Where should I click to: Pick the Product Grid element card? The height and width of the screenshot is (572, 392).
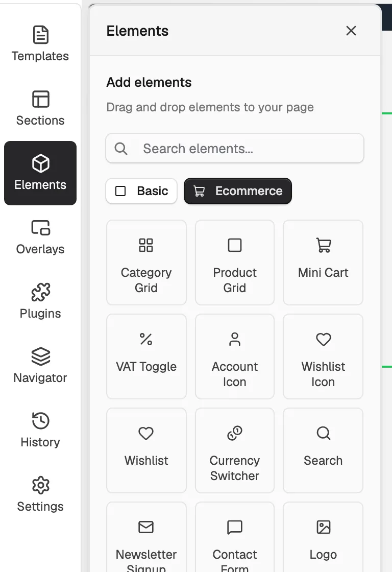point(235,263)
